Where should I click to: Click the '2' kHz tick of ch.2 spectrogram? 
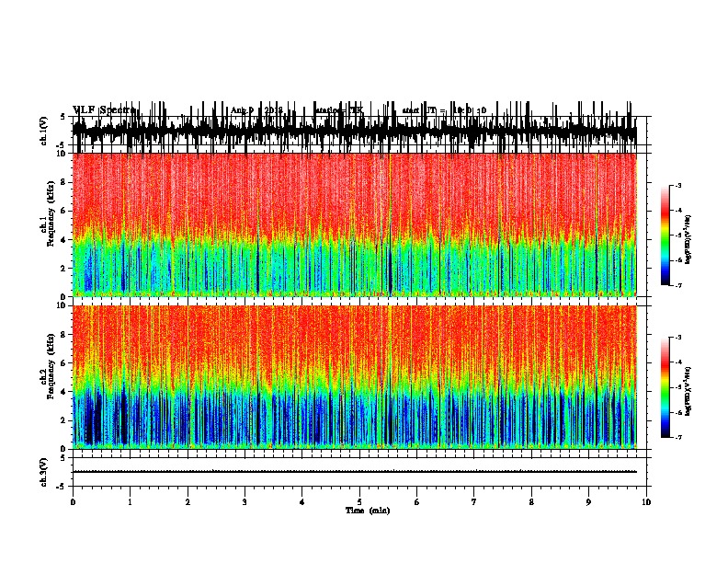(64, 420)
